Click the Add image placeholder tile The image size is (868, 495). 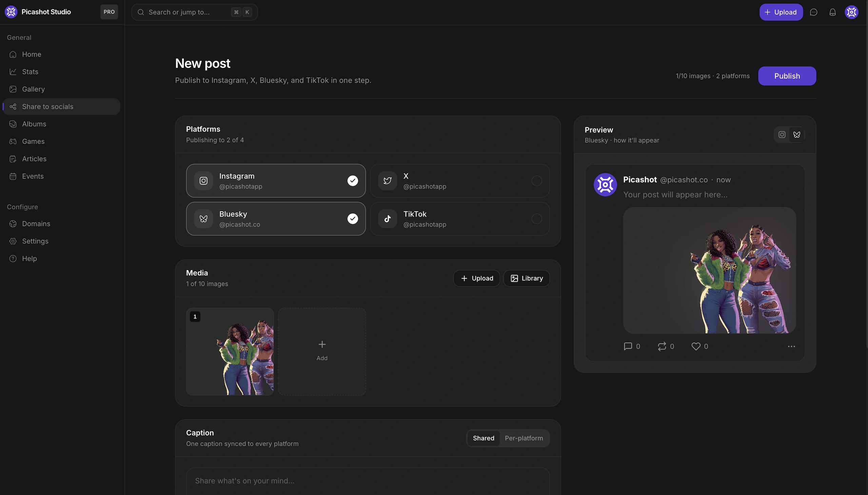[x=322, y=351]
